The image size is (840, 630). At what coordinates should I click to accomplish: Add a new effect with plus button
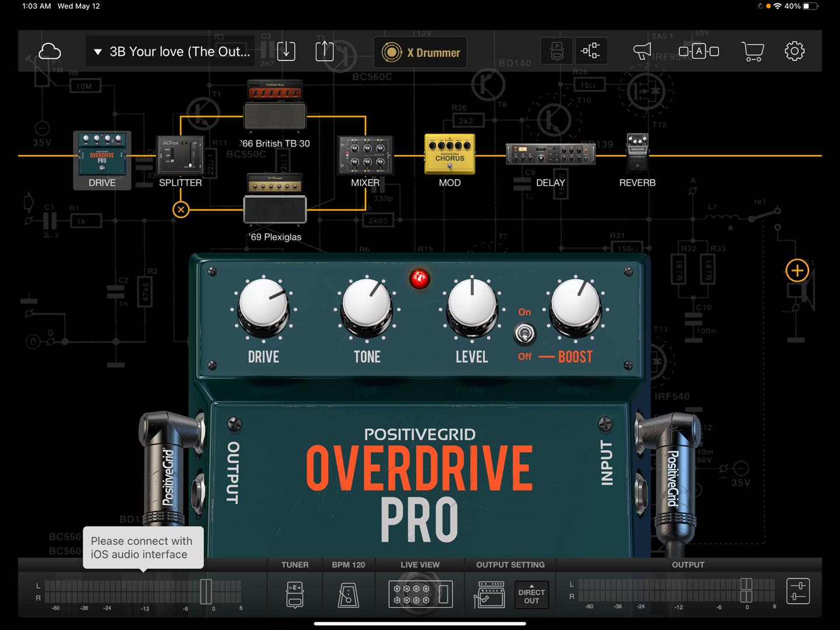pyautogui.click(x=797, y=271)
